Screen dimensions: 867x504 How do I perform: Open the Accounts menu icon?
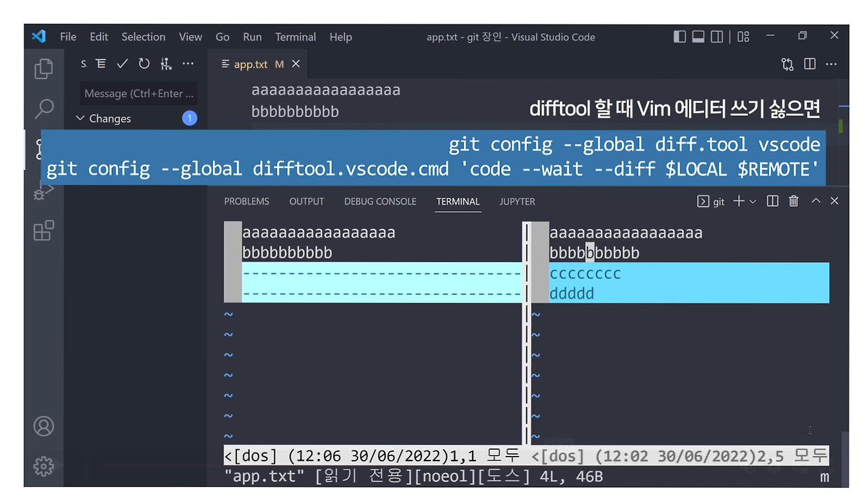pyautogui.click(x=44, y=426)
